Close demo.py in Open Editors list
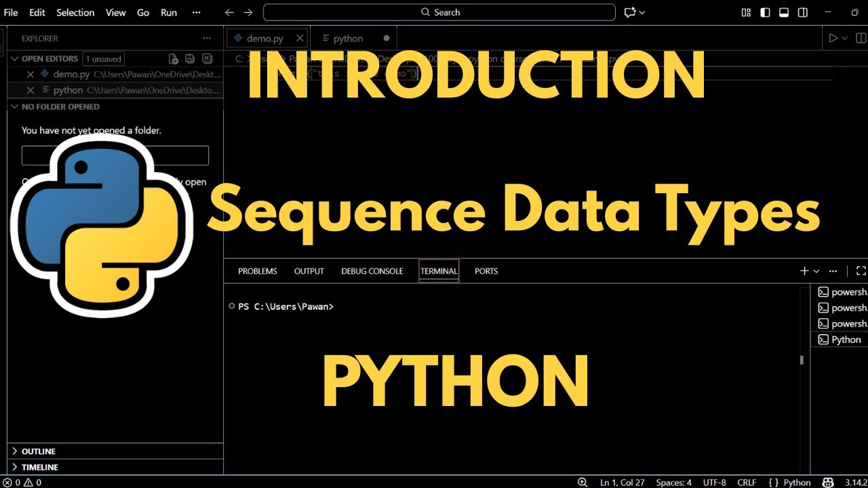This screenshot has height=488, width=868. (x=30, y=75)
